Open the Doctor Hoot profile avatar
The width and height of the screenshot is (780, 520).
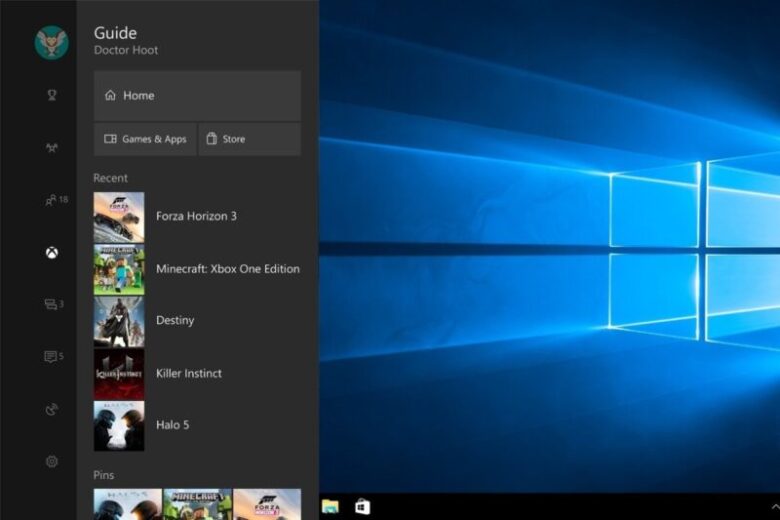51,42
